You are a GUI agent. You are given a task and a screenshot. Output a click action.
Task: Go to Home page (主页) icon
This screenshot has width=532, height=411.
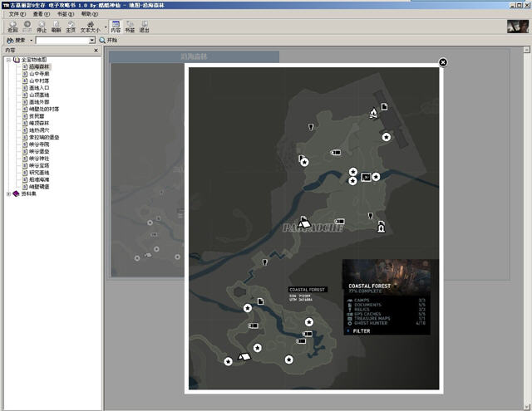point(71,27)
